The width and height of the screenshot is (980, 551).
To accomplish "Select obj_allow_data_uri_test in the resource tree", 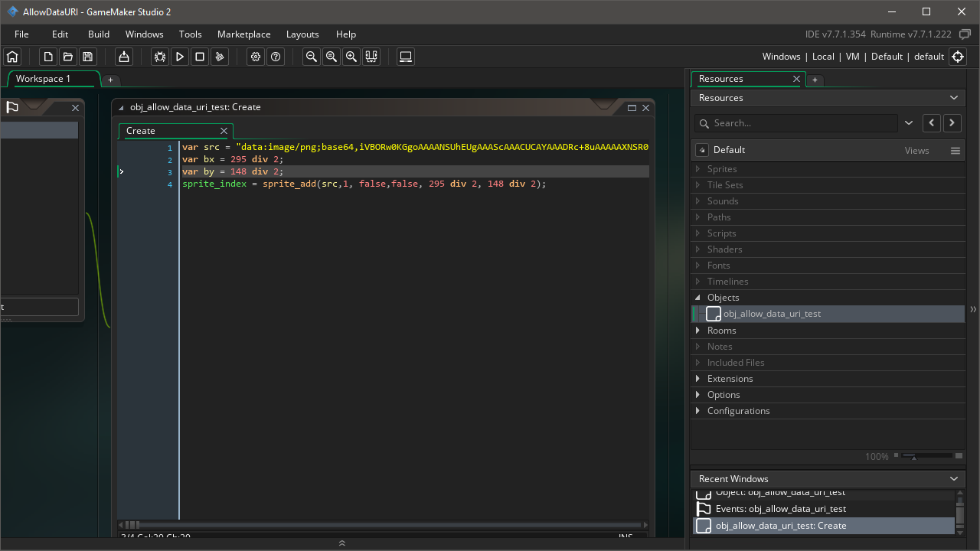I will pyautogui.click(x=771, y=313).
